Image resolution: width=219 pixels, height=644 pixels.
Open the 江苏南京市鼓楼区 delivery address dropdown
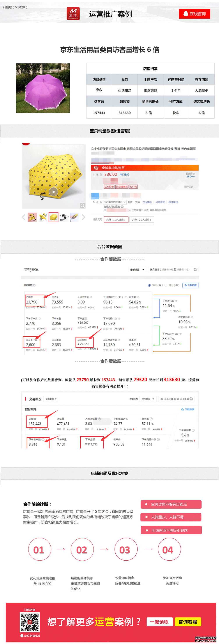pyautogui.click(x=115, y=202)
